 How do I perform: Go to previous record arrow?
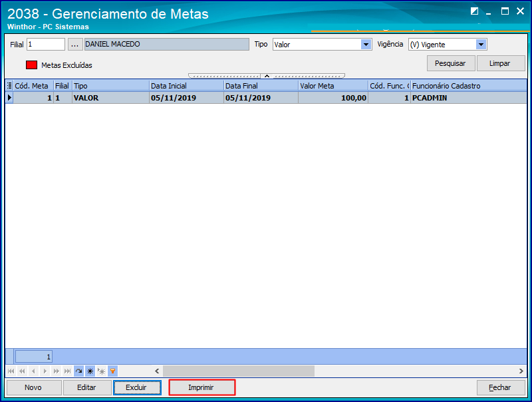(x=33, y=371)
